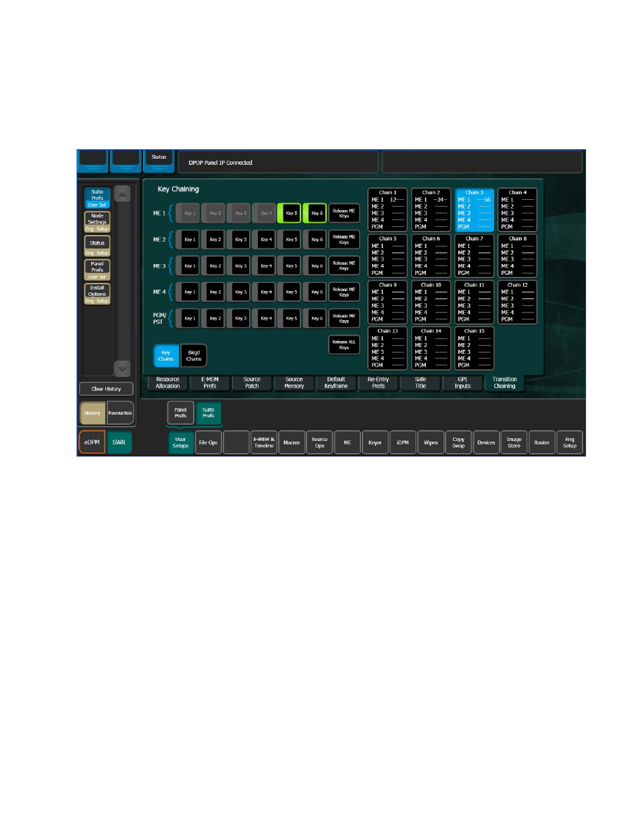Open Re-Entry Prefs tab
The height and width of the screenshot is (834, 644).
(x=378, y=383)
